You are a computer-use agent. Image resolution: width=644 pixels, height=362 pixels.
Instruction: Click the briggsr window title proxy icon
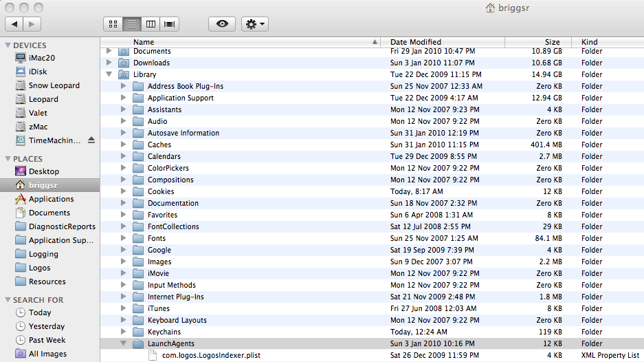point(490,8)
